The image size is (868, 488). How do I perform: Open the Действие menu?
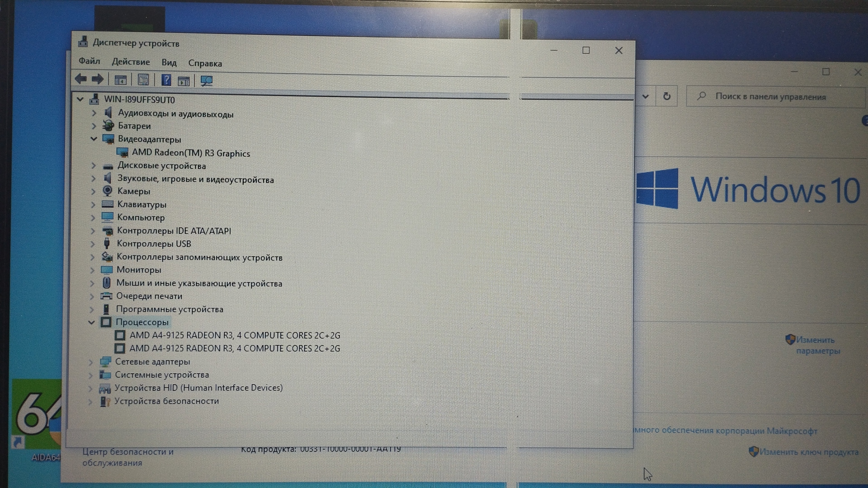(131, 62)
